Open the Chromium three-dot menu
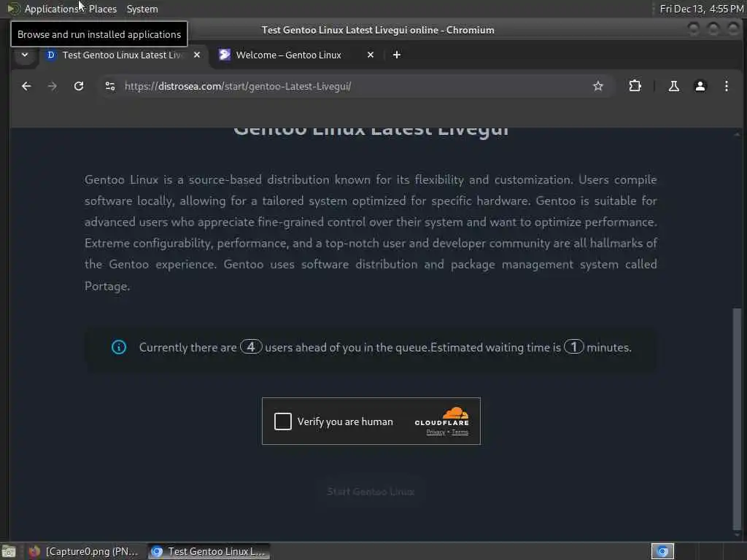Image resolution: width=747 pixels, height=560 pixels. point(726,86)
